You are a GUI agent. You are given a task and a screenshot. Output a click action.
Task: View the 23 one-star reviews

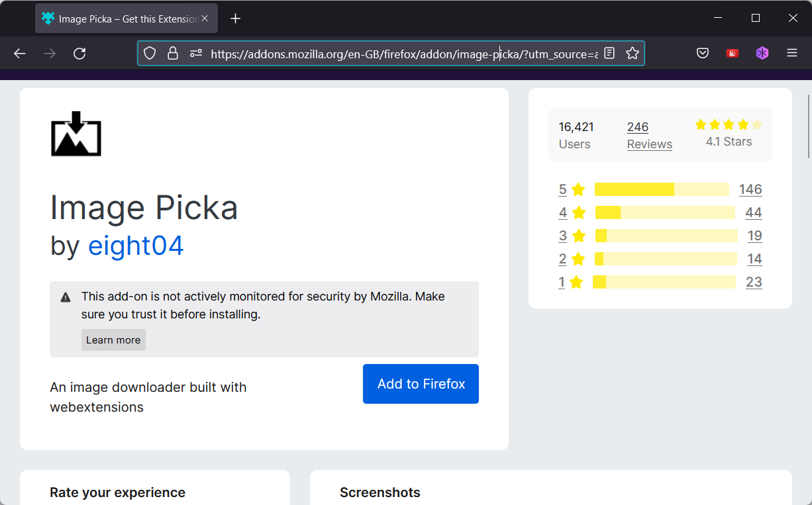[x=754, y=281]
